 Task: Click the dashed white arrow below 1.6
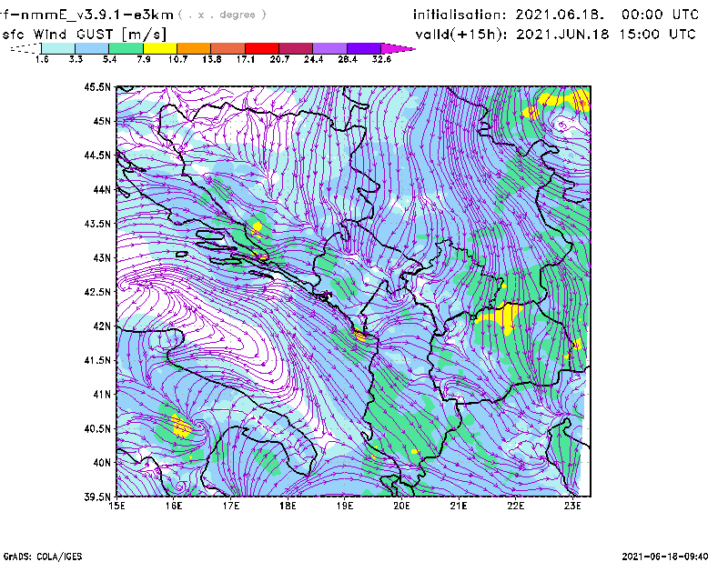pyautogui.click(x=25, y=48)
